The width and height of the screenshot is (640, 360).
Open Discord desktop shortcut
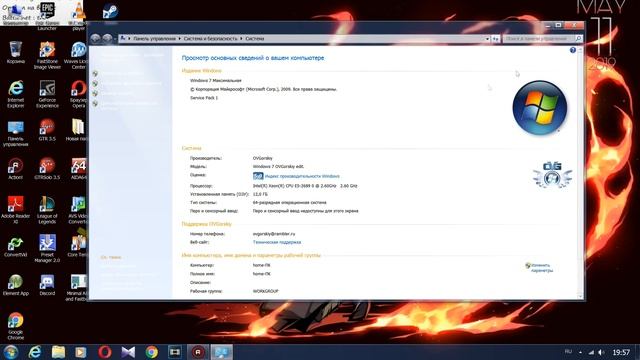[47, 284]
